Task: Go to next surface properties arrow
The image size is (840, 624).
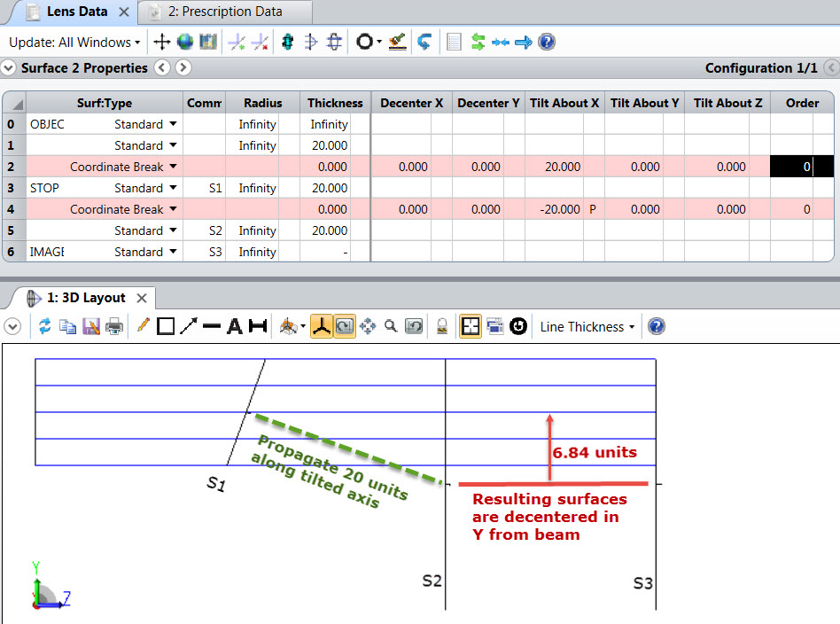Action: click(183, 67)
